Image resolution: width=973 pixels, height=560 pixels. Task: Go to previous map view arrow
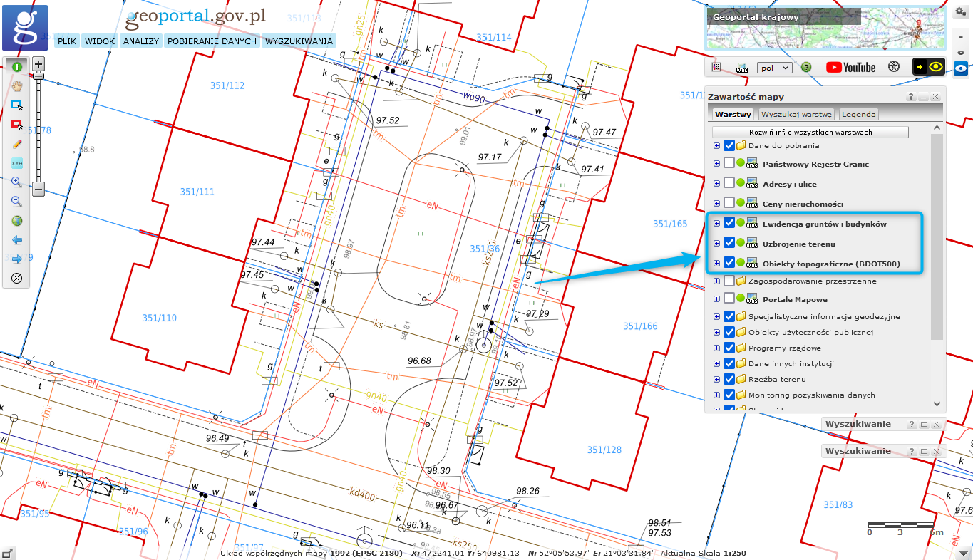click(17, 240)
